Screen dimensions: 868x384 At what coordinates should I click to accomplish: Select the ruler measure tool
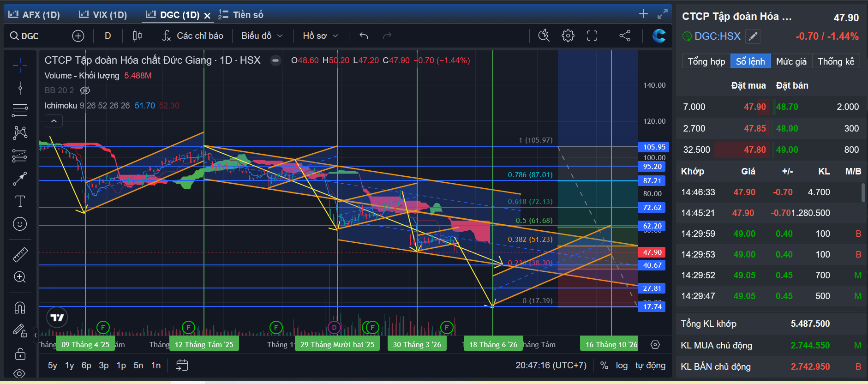[20, 254]
